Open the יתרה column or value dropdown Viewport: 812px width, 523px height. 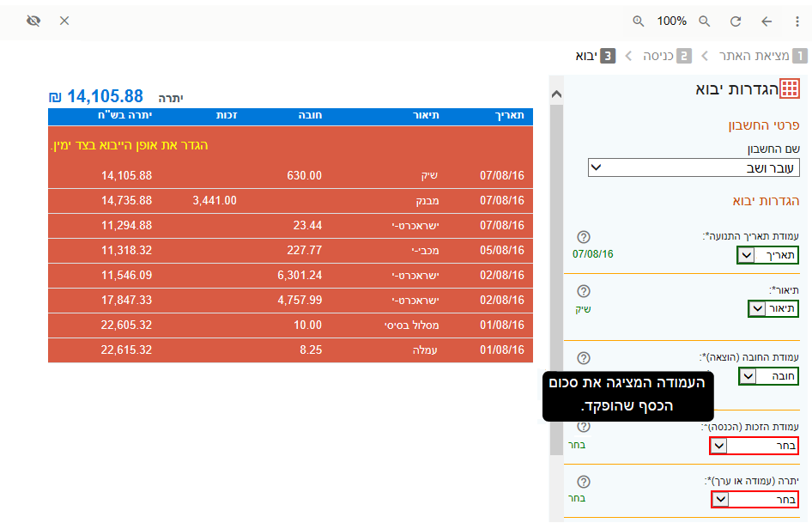[754, 500]
